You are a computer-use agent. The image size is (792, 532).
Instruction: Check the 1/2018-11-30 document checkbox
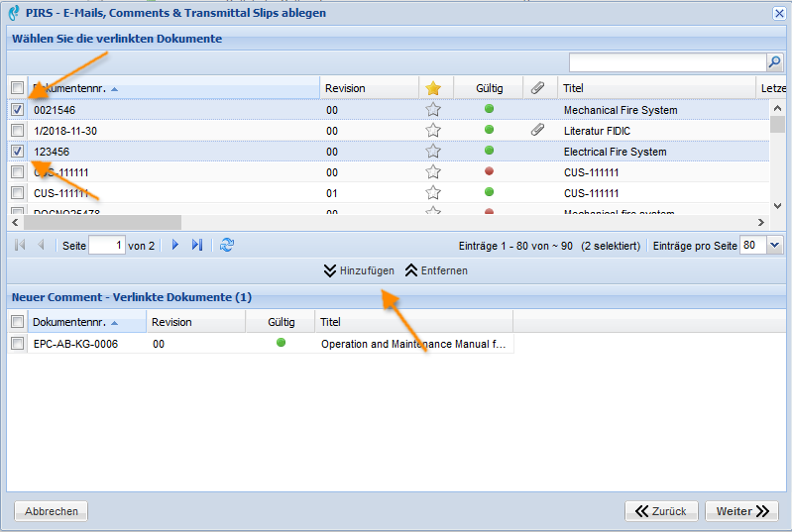pos(17,131)
